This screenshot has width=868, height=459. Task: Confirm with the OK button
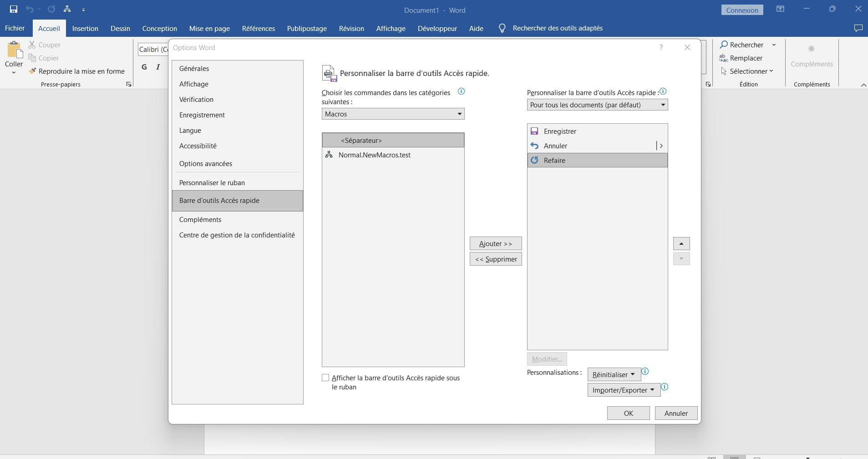coord(628,414)
